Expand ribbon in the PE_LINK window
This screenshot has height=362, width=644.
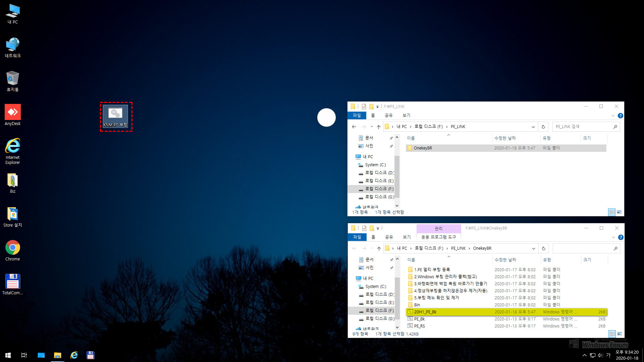(x=613, y=116)
